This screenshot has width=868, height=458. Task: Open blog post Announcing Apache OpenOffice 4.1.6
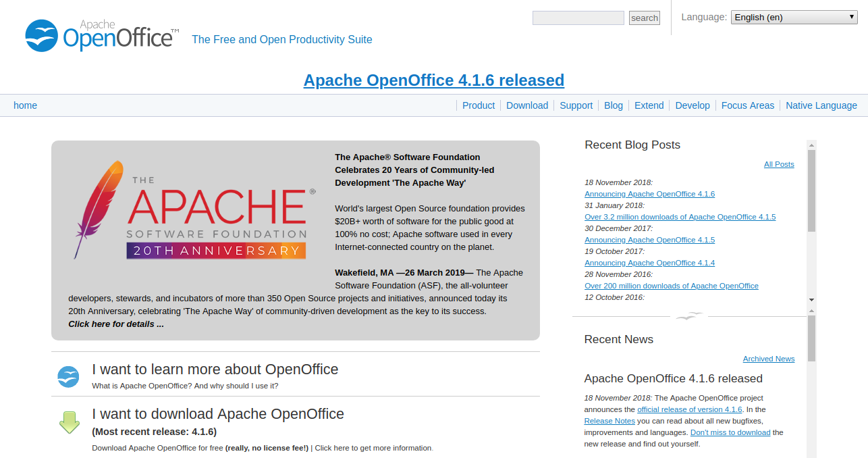click(x=650, y=194)
